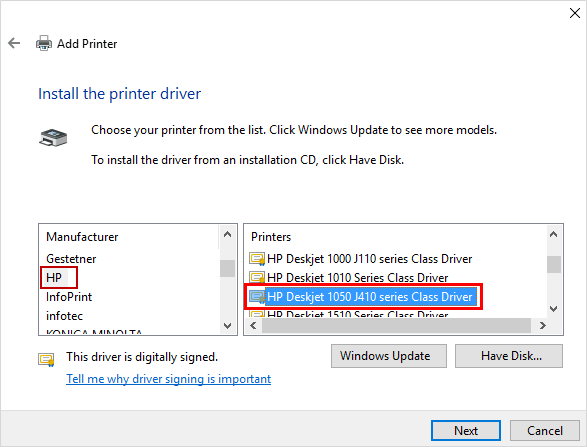Click the Windows Update button
Viewport: 587px width, 447px height.
point(389,356)
